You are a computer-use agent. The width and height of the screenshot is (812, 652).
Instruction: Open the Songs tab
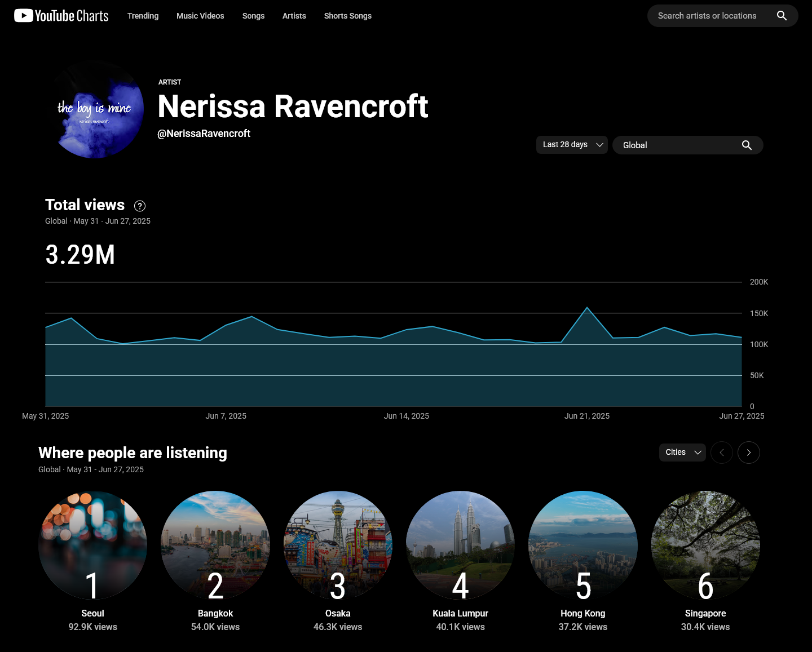[253, 16]
